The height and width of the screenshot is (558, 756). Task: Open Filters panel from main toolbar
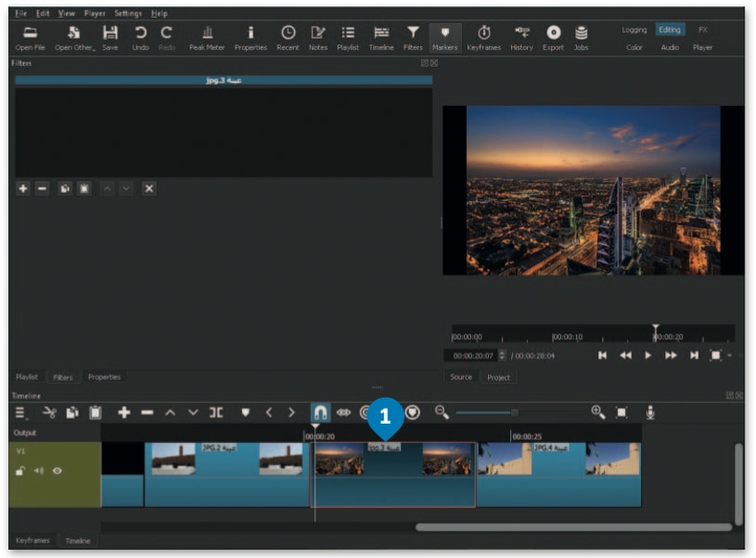412,38
